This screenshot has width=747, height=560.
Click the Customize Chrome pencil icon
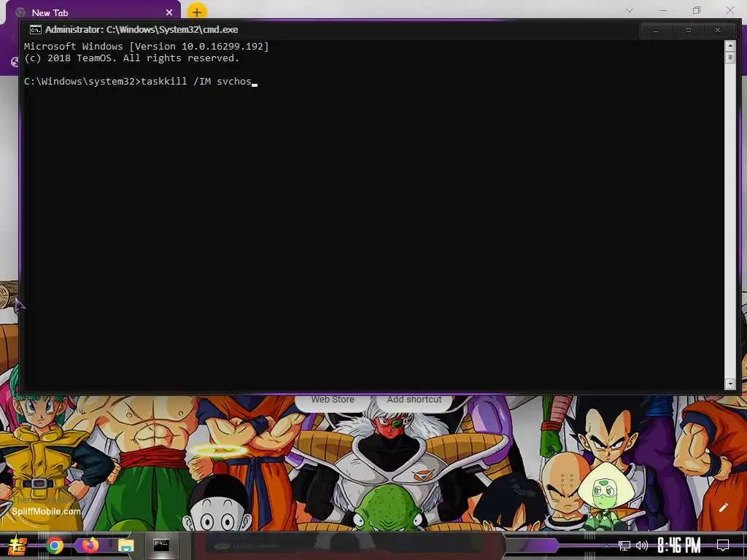pos(723,507)
